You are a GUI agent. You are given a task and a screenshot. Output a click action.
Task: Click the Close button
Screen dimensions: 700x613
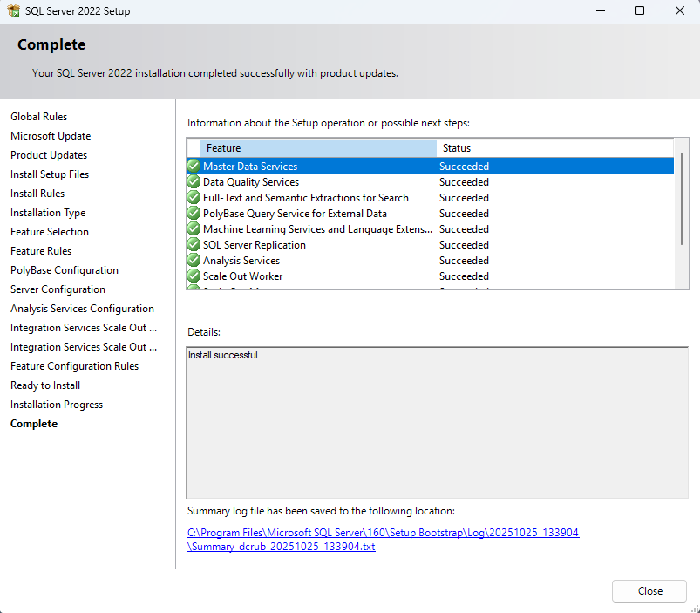coord(649,590)
